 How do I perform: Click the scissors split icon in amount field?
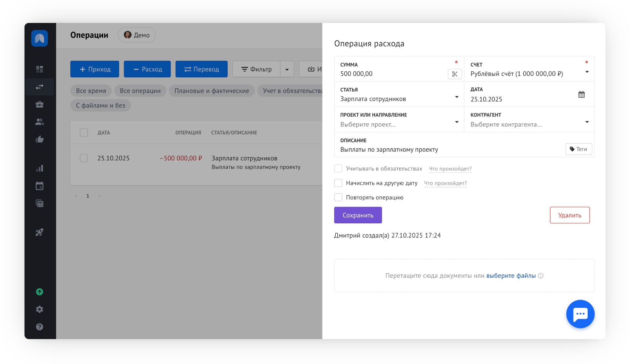point(454,74)
